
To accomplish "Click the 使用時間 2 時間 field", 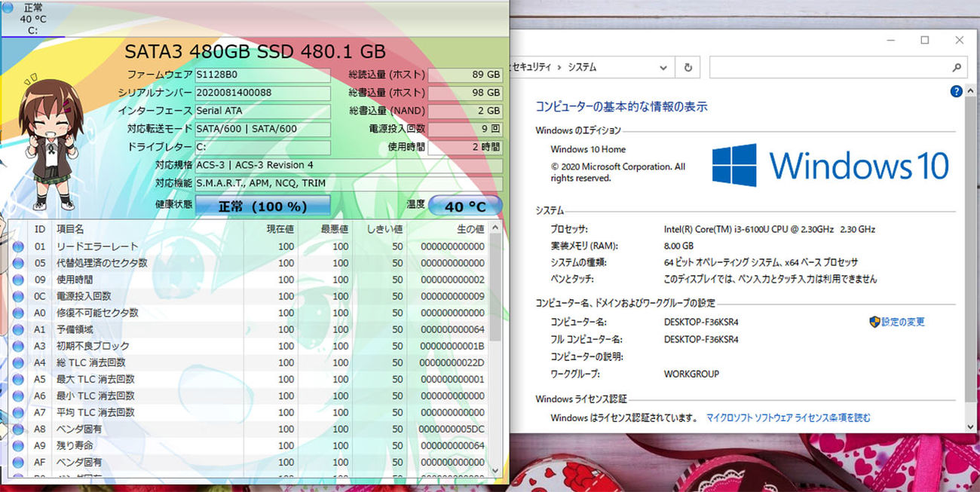I will coord(465,148).
